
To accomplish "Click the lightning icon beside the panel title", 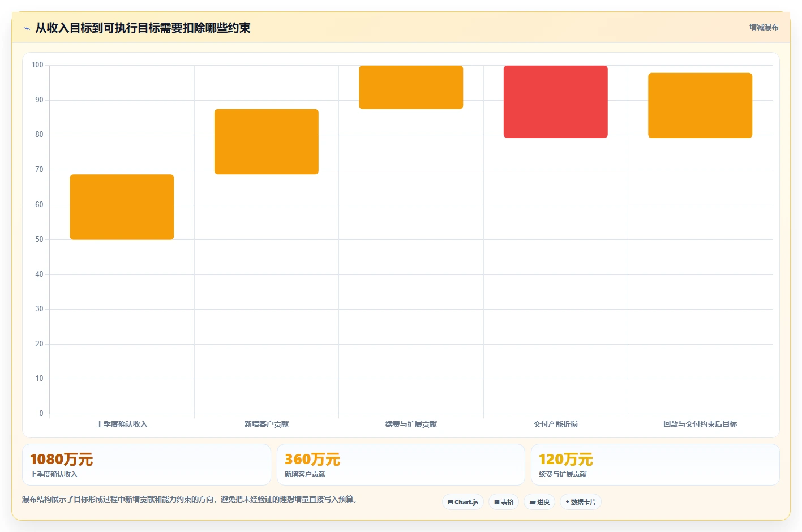I will (x=27, y=28).
